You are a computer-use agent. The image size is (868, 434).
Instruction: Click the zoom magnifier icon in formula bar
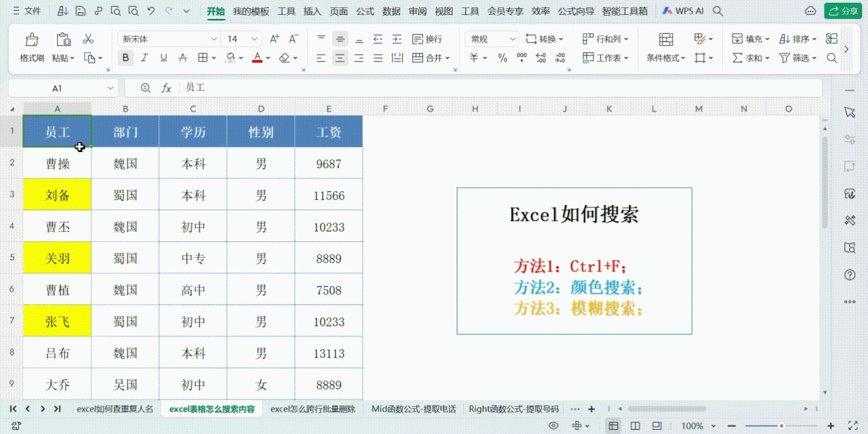click(145, 88)
